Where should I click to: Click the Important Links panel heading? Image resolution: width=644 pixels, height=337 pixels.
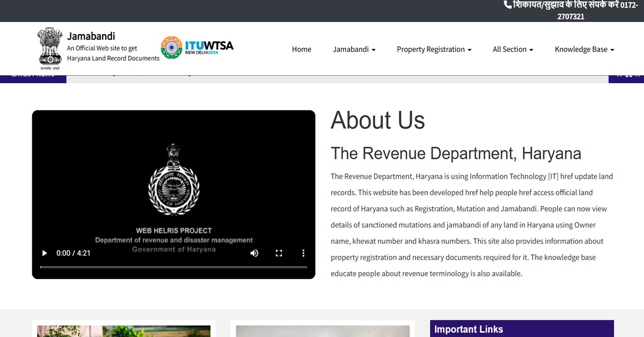(x=469, y=329)
